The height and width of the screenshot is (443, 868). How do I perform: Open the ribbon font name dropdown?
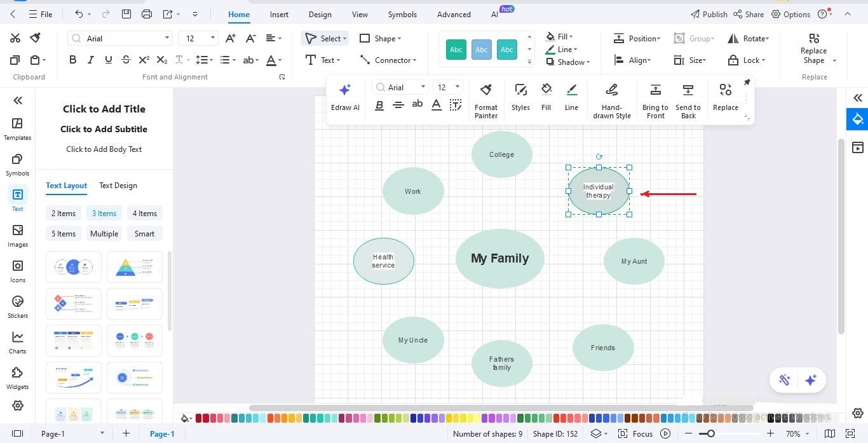pos(167,38)
